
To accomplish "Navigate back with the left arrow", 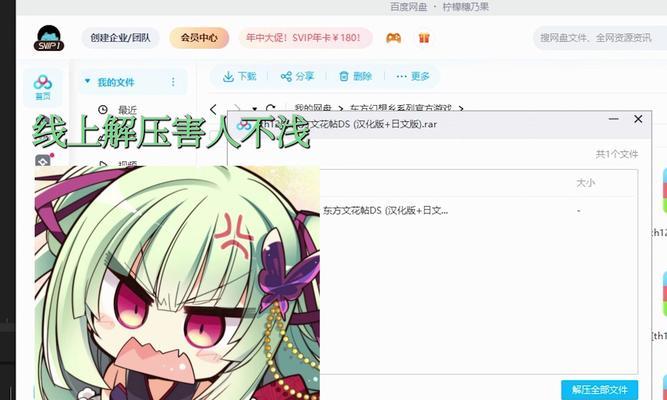I will [x=213, y=109].
